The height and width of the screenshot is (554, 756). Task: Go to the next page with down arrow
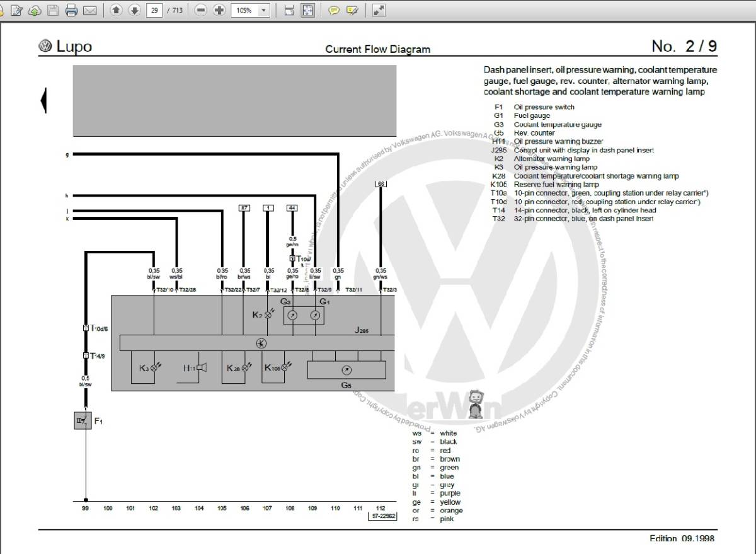pyautogui.click(x=134, y=10)
